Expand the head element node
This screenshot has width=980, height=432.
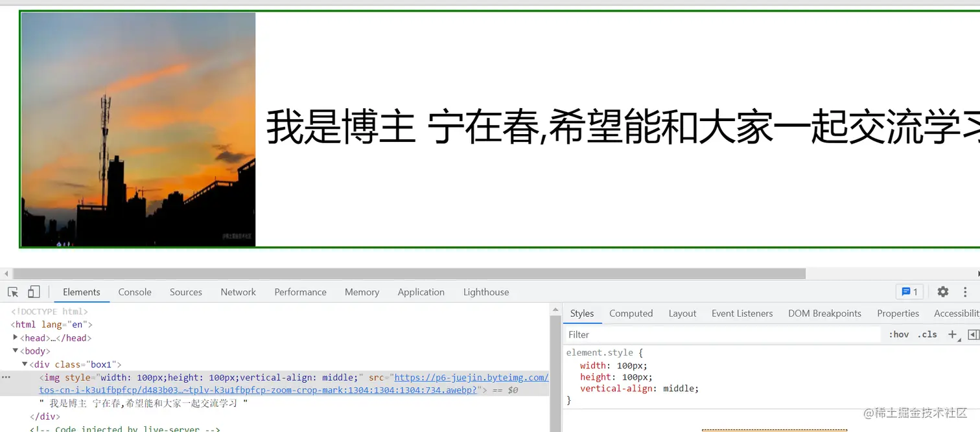pyautogui.click(x=15, y=337)
